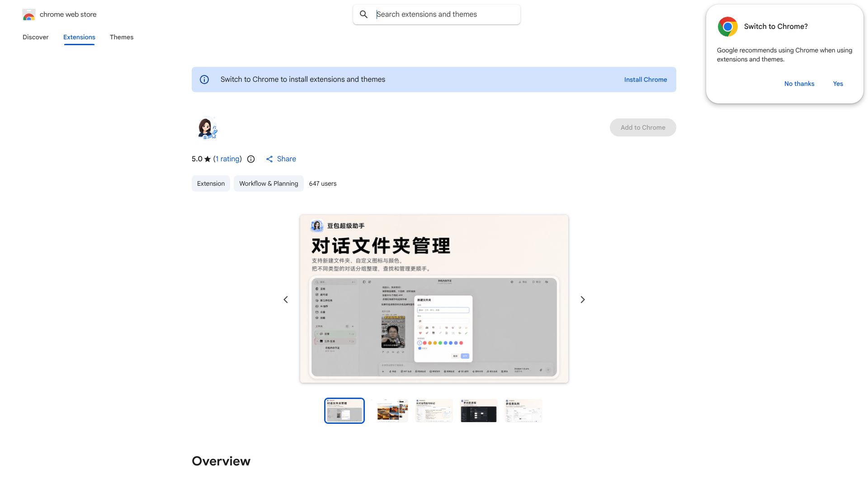This screenshot has height=488, width=868.
Task: Click the info icon in blue banner
Action: pyautogui.click(x=204, y=80)
